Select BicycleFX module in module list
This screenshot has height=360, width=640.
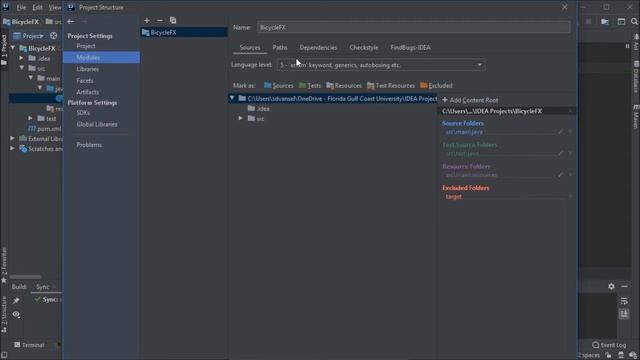coord(184,32)
